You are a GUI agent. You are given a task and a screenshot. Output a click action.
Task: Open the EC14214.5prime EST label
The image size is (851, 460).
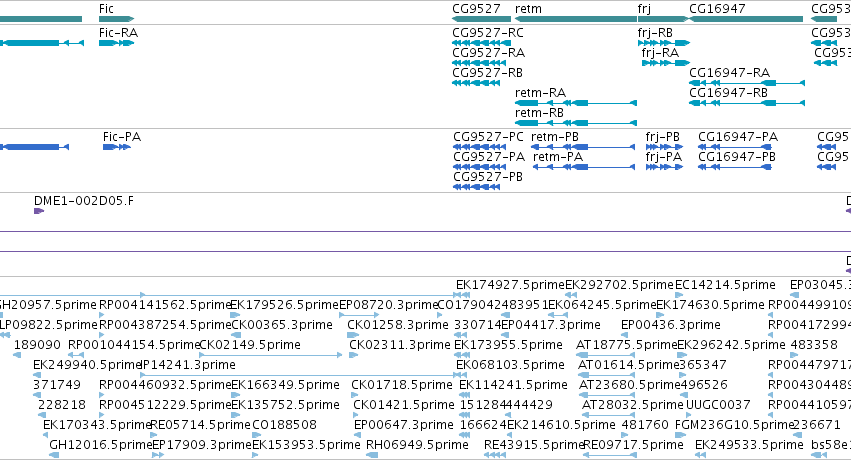pyautogui.click(x=725, y=285)
